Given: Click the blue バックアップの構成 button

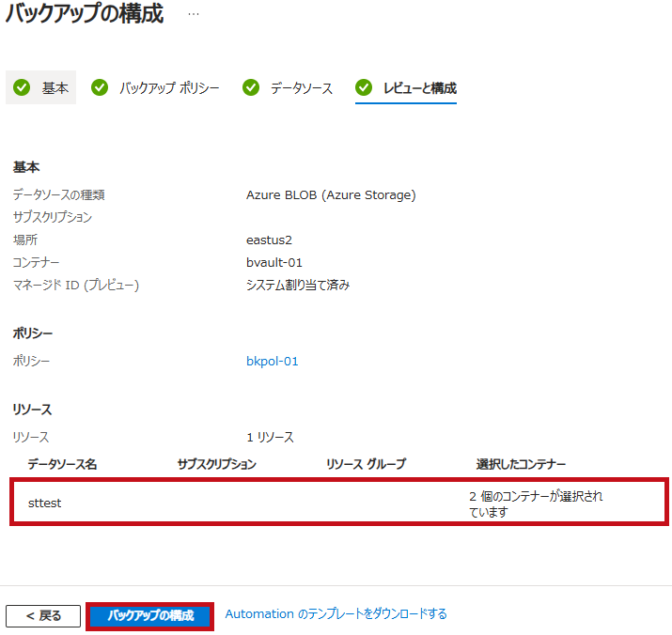Looking at the screenshot, I should [150, 615].
